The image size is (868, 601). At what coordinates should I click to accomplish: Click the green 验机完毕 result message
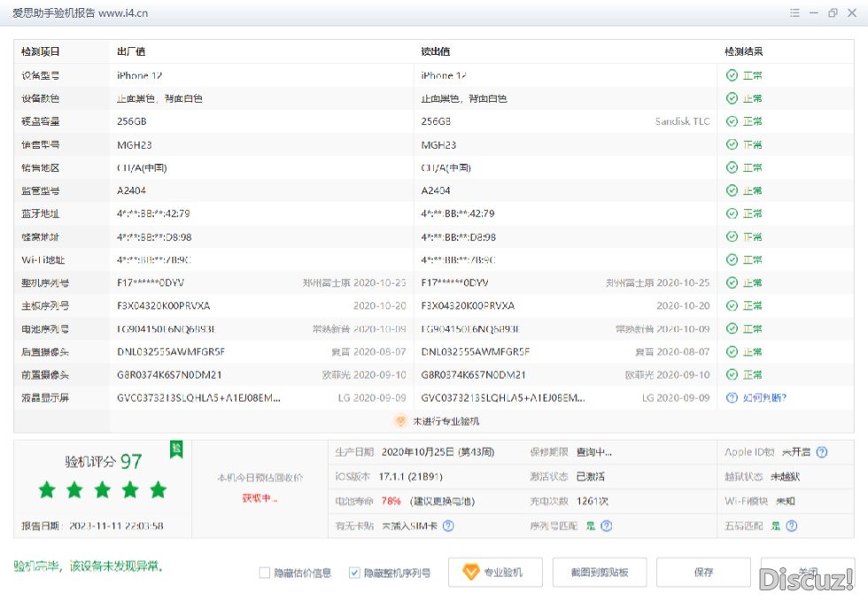point(89,566)
